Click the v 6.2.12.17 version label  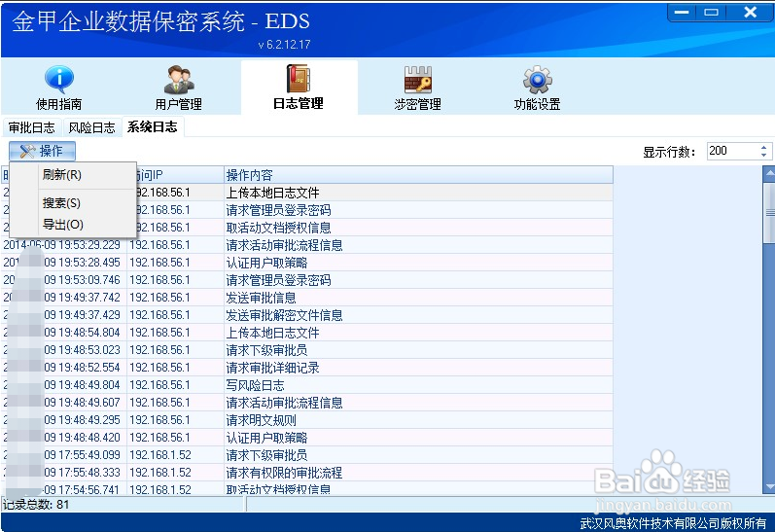point(284,45)
